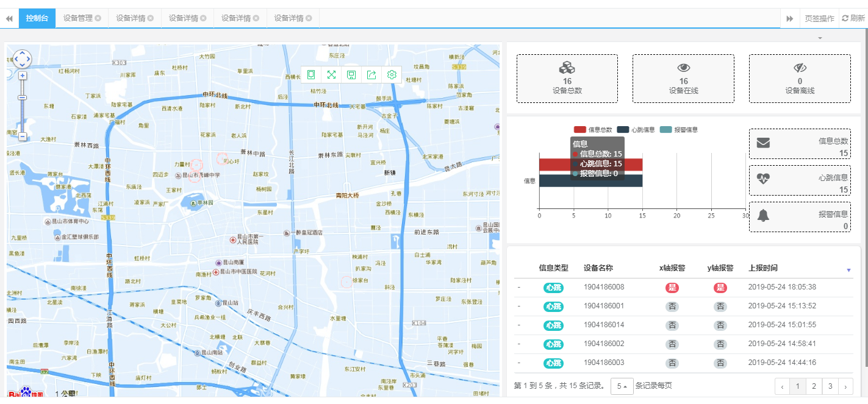Image resolution: width=868 pixels, height=404 pixels.
Task: Switch to the 设备管理 tab
Action: coord(77,18)
